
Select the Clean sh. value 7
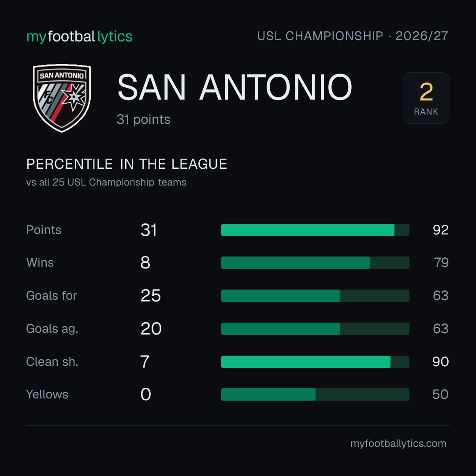145,361
